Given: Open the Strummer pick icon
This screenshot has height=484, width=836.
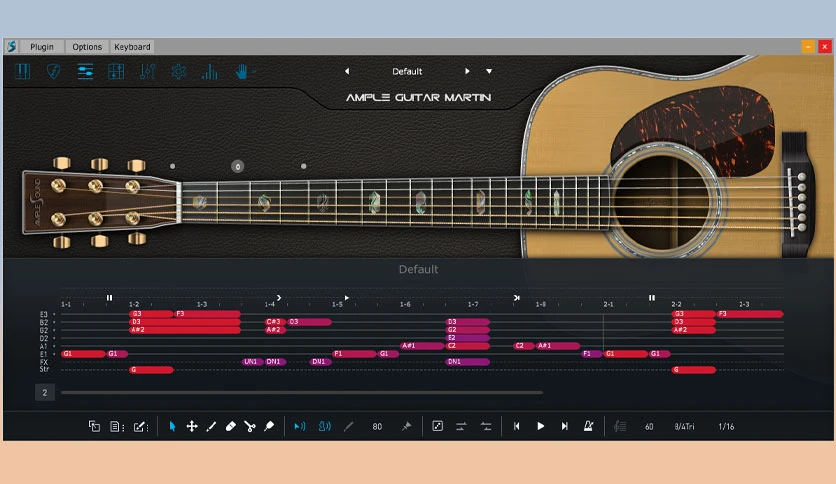Looking at the screenshot, I should (53, 71).
